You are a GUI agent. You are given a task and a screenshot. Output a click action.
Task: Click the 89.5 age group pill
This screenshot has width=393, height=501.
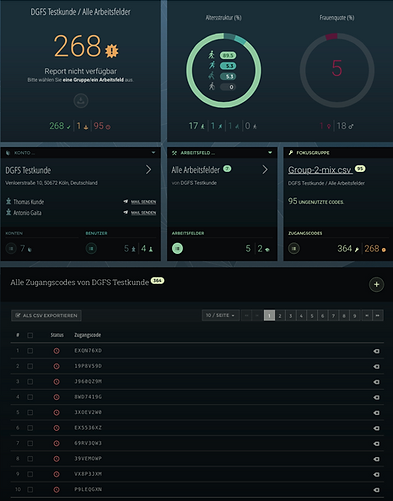pos(228,55)
